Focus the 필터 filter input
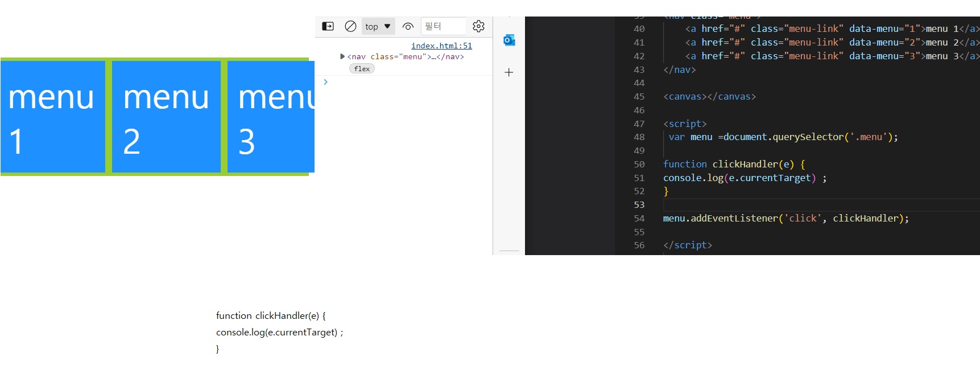This screenshot has height=369, width=980. tap(444, 26)
